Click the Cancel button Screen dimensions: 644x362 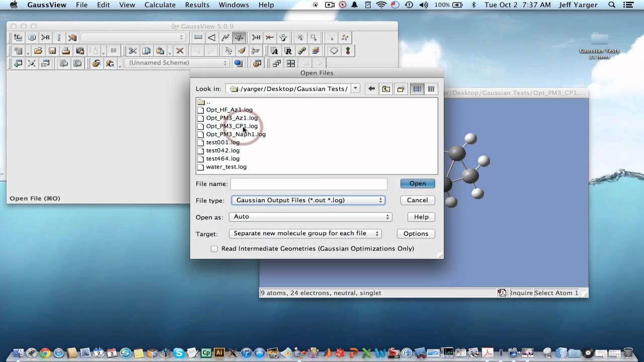click(418, 200)
